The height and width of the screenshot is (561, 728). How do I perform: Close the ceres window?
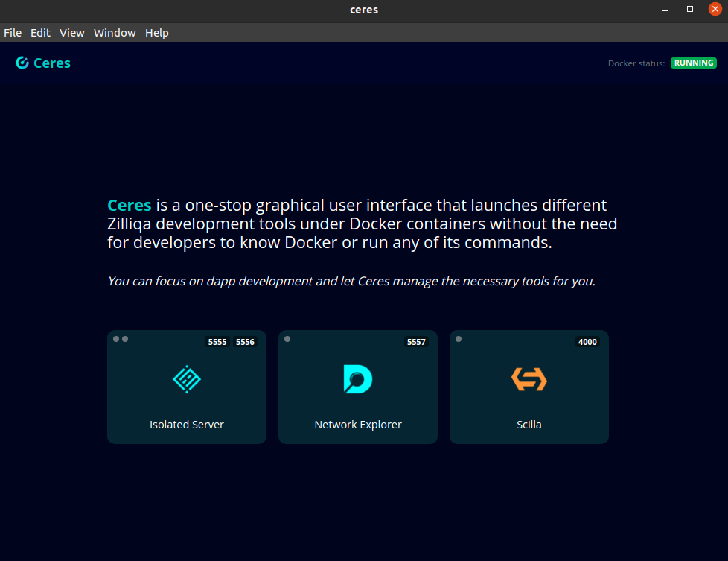click(715, 9)
